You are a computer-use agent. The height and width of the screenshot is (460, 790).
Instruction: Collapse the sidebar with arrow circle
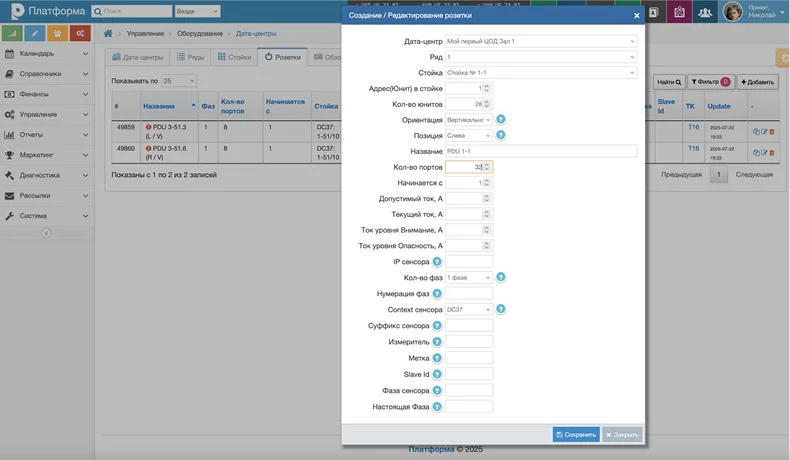point(46,233)
